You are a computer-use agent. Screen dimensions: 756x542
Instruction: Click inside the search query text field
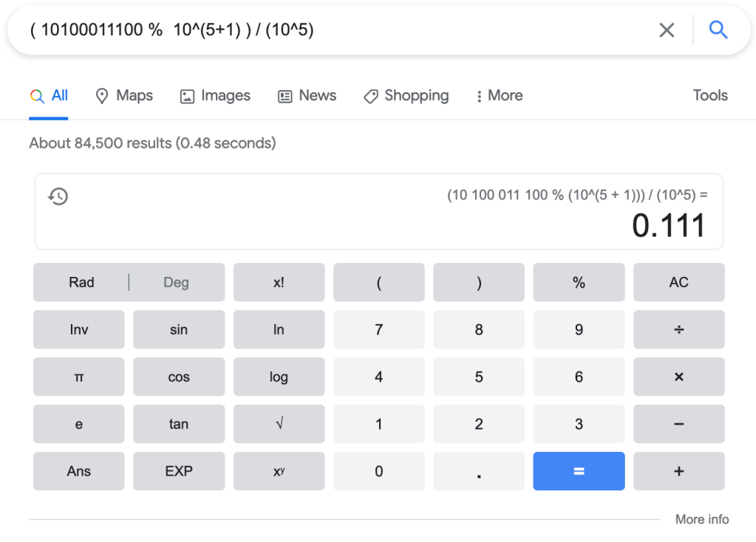[333, 30]
